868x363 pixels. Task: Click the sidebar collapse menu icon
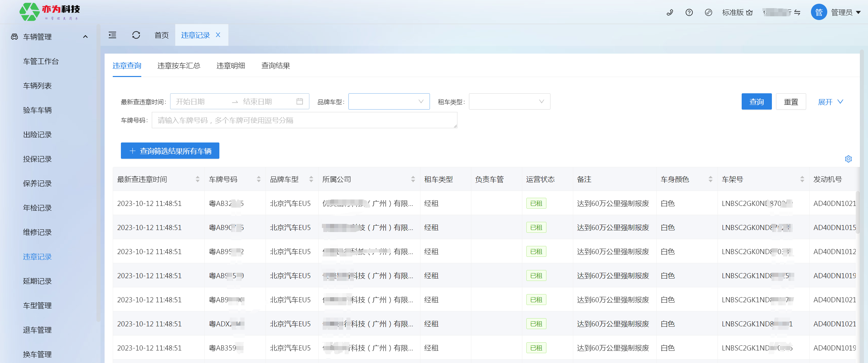[x=112, y=35]
